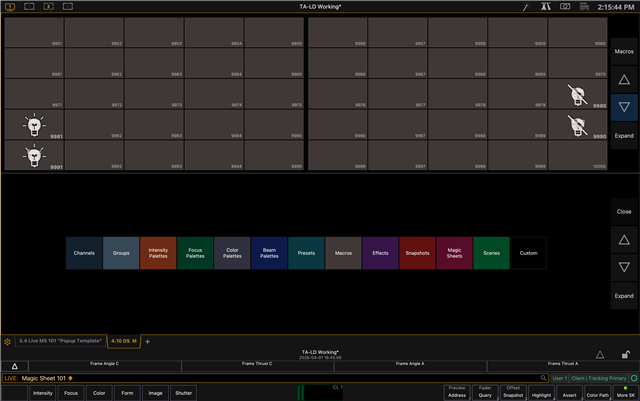Trigger the crossed-out bulb macro 9980
Image resolution: width=640 pixels, height=401 pixels.
point(577,94)
